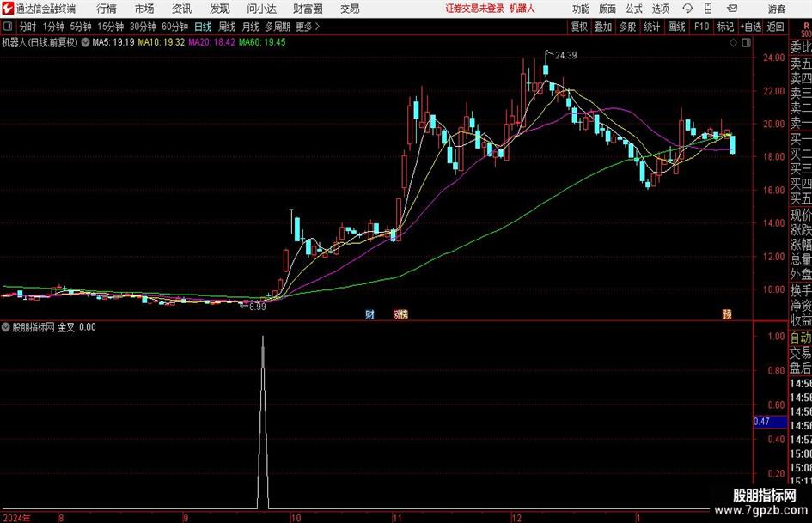This screenshot has height=523, width=812.
Task: Select the 日线 daily chart tab
Action: [203, 27]
